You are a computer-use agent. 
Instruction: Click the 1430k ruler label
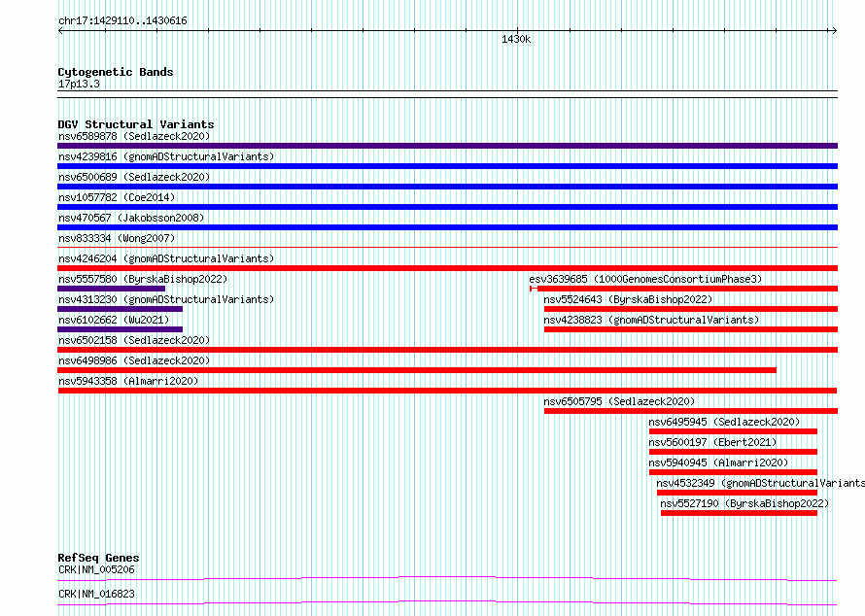click(x=516, y=39)
